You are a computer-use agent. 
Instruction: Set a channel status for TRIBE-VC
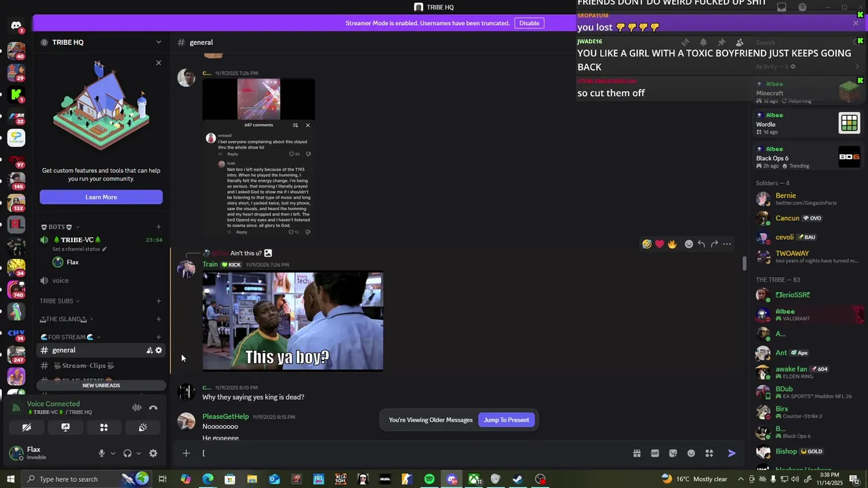(x=79, y=249)
